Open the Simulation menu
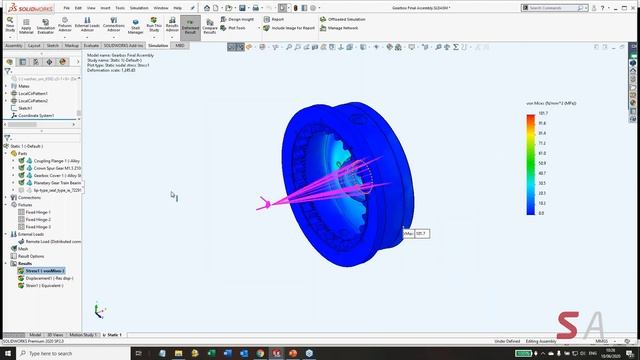The image size is (640, 360). click(139, 8)
